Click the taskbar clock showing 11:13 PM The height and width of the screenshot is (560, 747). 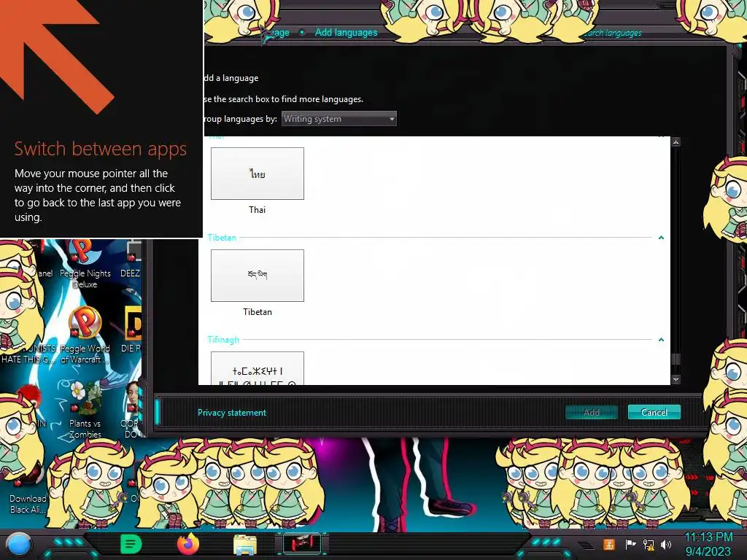coord(708,544)
